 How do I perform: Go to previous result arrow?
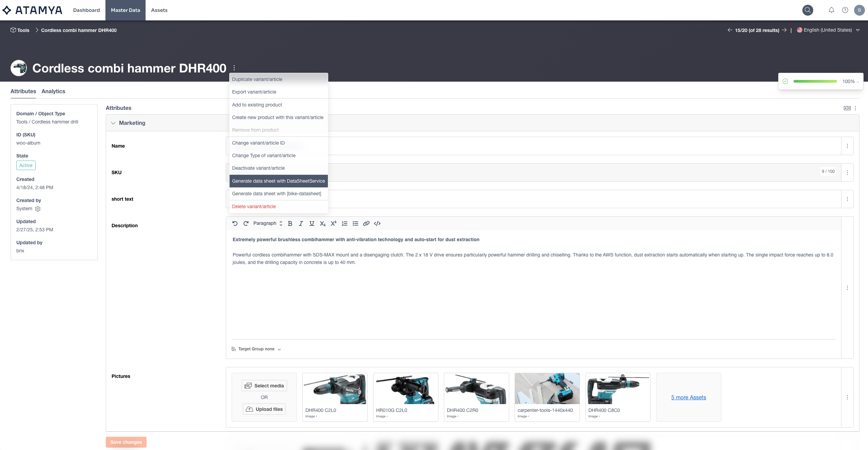(x=730, y=30)
